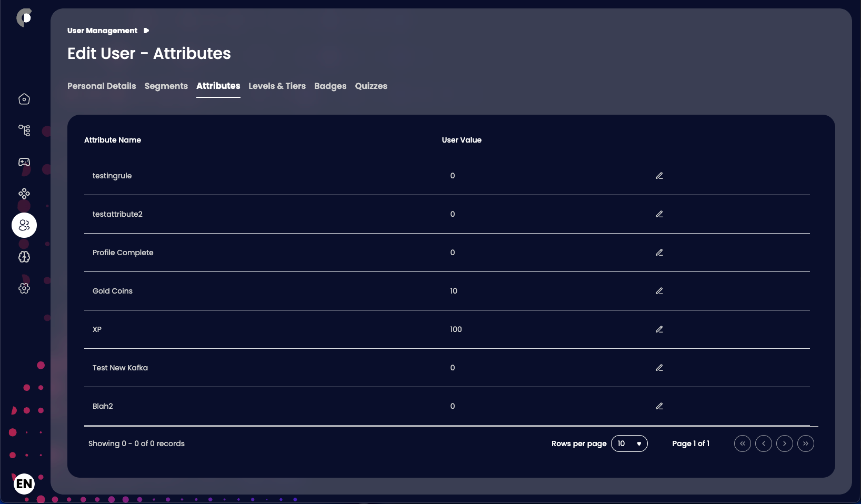Switch to the Personal Details tab
This screenshot has height=504, width=861.
pyautogui.click(x=101, y=86)
